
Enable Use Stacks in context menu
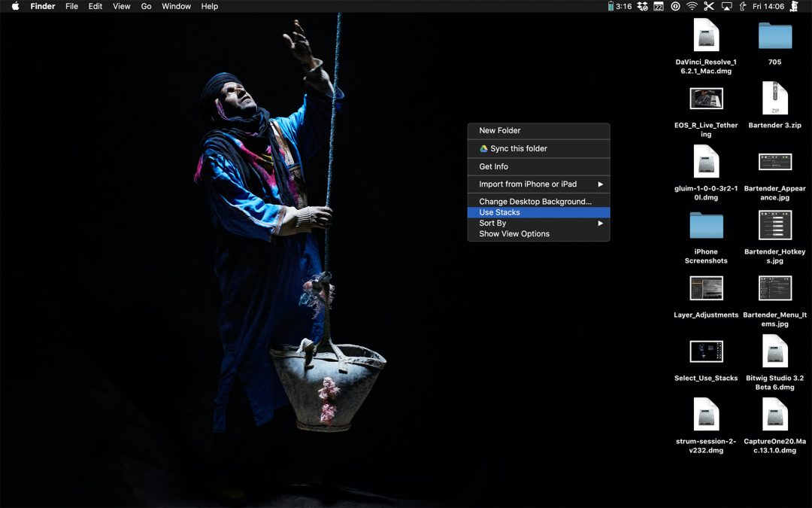499,212
